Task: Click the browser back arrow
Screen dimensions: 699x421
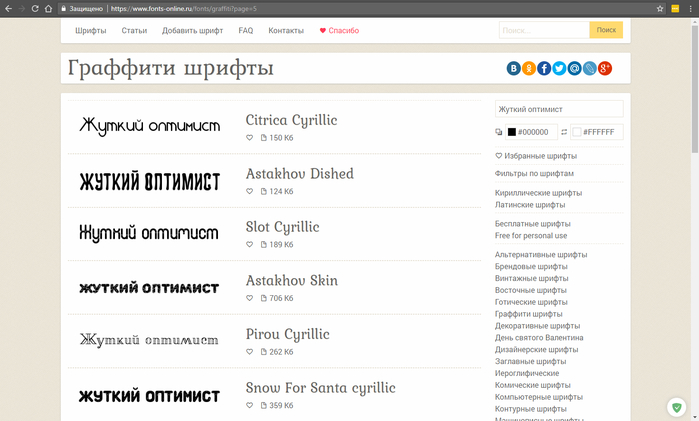Action: 8,8
